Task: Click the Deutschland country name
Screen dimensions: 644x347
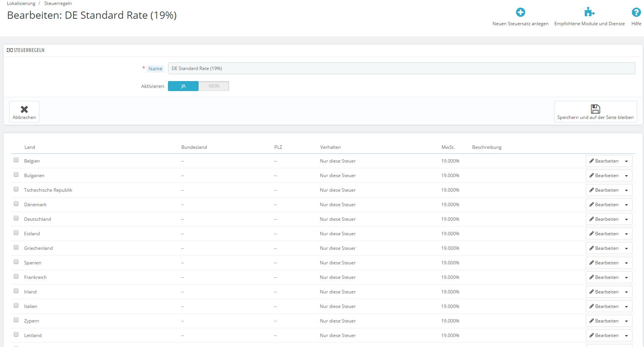Action: coord(37,219)
